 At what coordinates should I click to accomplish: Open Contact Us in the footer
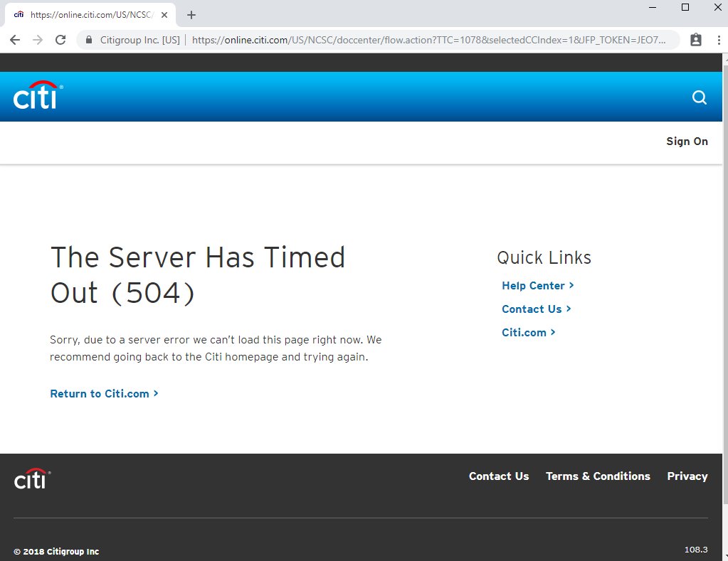tap(499, 476)
